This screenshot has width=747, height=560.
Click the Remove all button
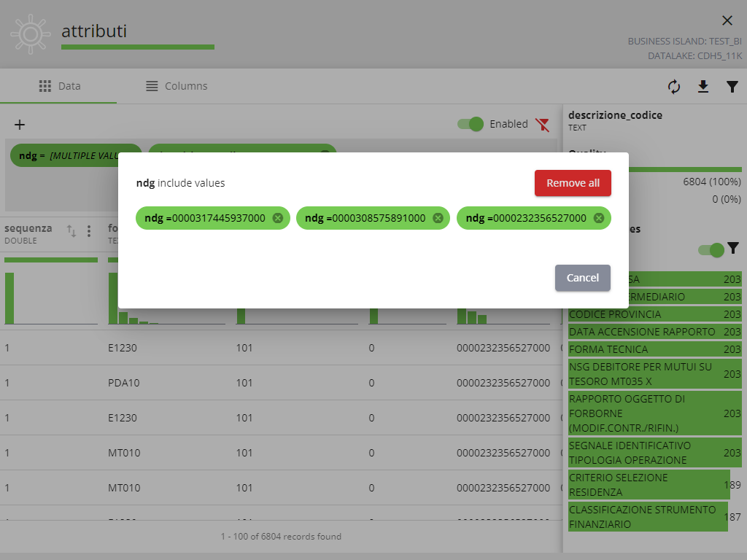point(573,183)
